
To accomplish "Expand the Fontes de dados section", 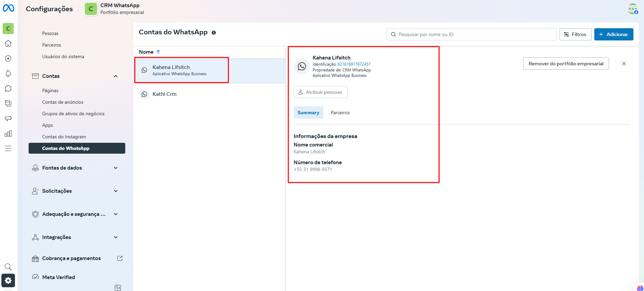I will (x=116, y=168).
